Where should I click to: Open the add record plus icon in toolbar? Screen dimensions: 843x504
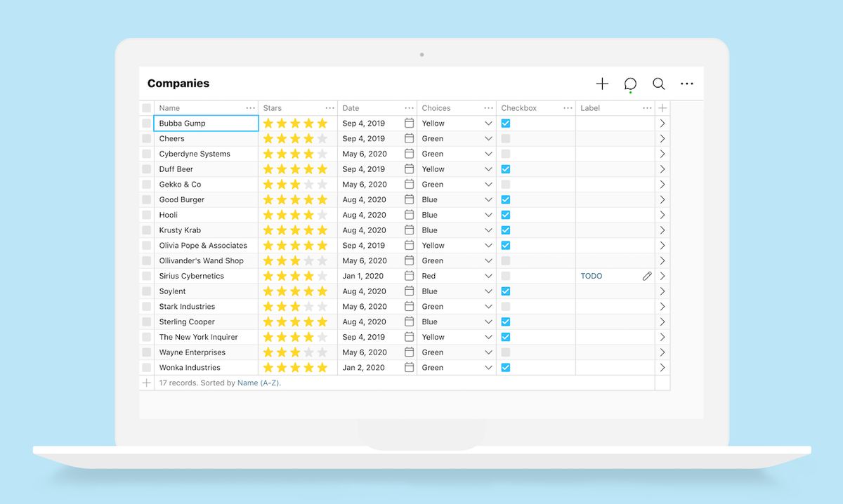[x=602, y=84]
